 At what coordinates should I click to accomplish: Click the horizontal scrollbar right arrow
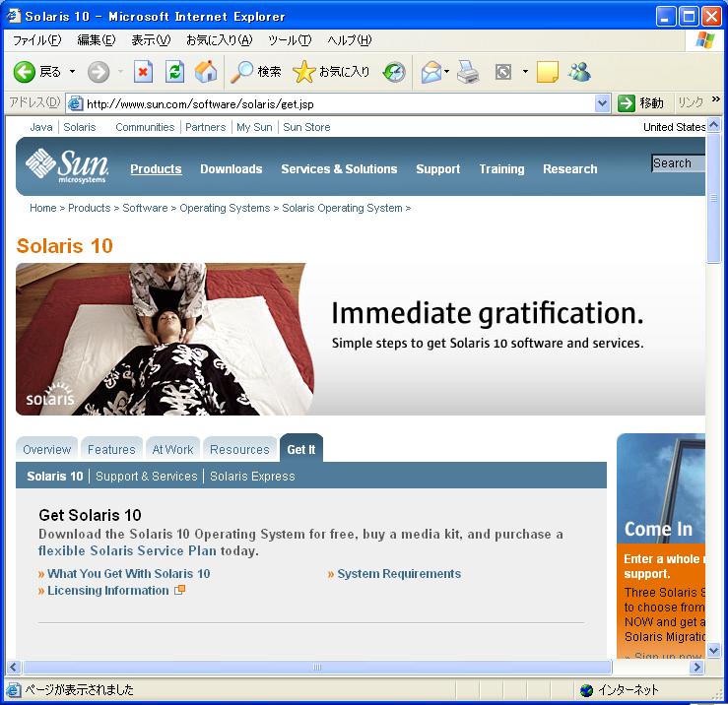pyautogui.click(x=696, y=668)
